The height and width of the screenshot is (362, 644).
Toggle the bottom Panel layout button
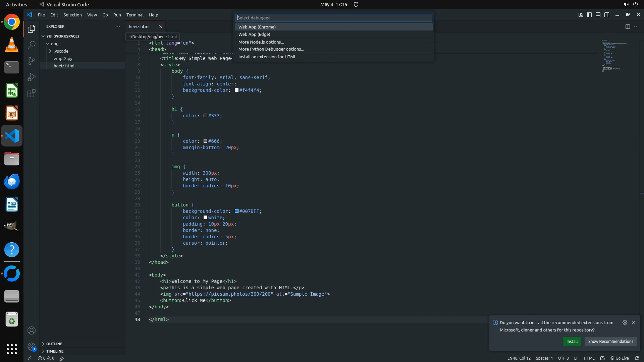point(598,15)
